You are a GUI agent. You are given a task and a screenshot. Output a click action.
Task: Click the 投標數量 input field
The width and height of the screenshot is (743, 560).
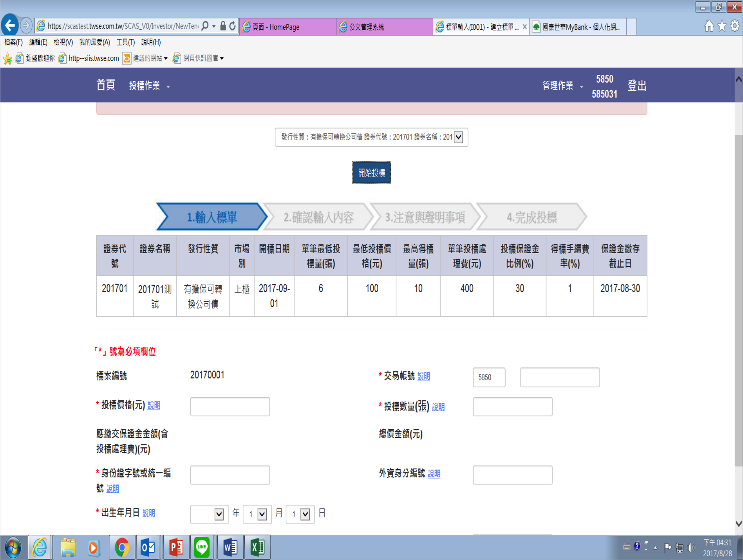point(512,407)
